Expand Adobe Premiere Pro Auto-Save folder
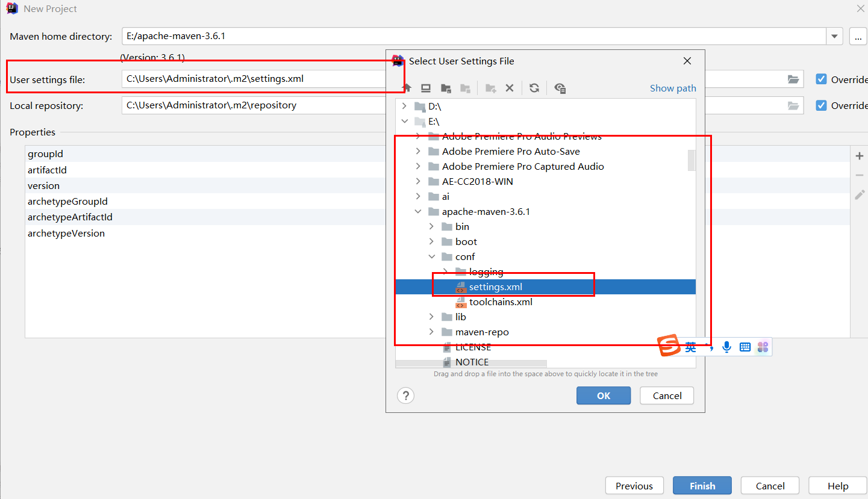Image resolution: width=868 pixels, height=499 pixels. (x=418, y=151)
